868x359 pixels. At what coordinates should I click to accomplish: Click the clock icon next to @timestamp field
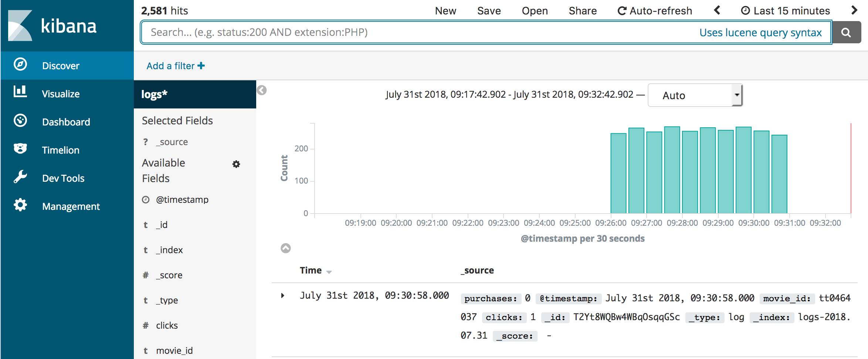pos(146,200)
